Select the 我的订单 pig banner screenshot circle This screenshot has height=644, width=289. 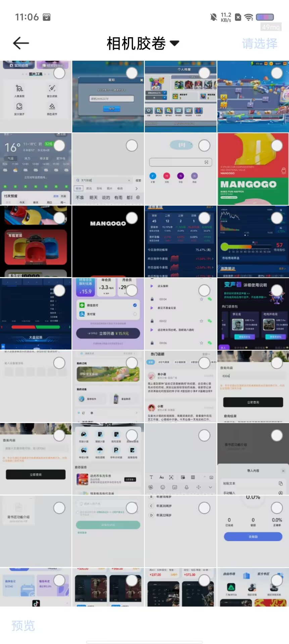pyautogui.click(x=132, y=363)
